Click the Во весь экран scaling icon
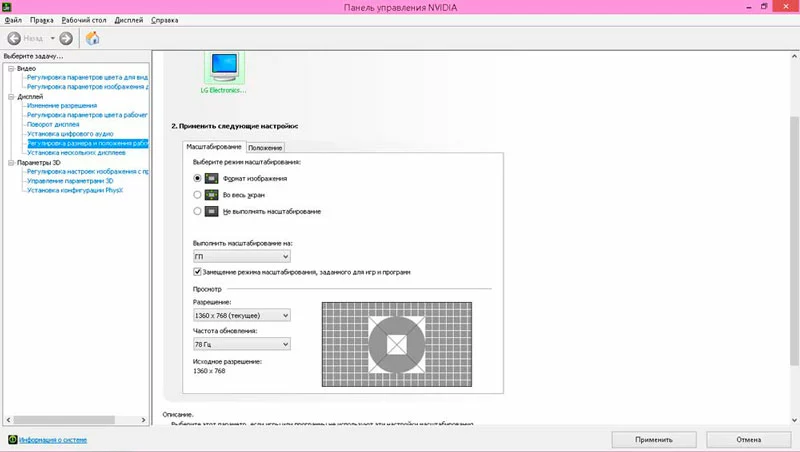Screen dimensions: 800x452 point(211,195)
